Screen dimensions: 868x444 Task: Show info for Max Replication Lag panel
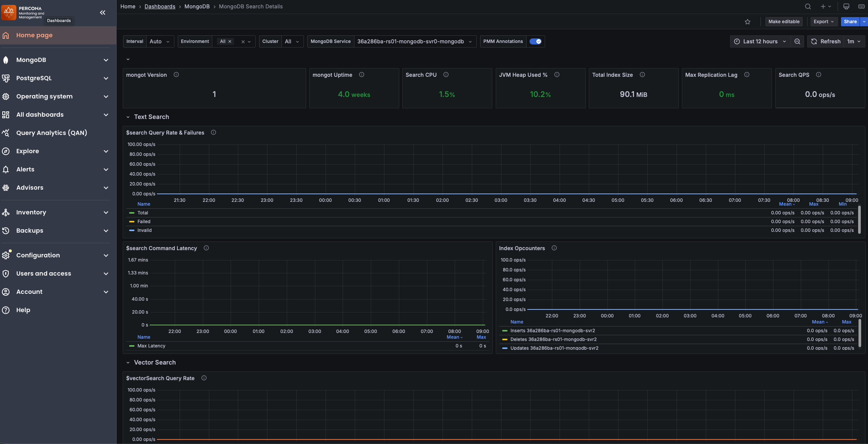747,75
